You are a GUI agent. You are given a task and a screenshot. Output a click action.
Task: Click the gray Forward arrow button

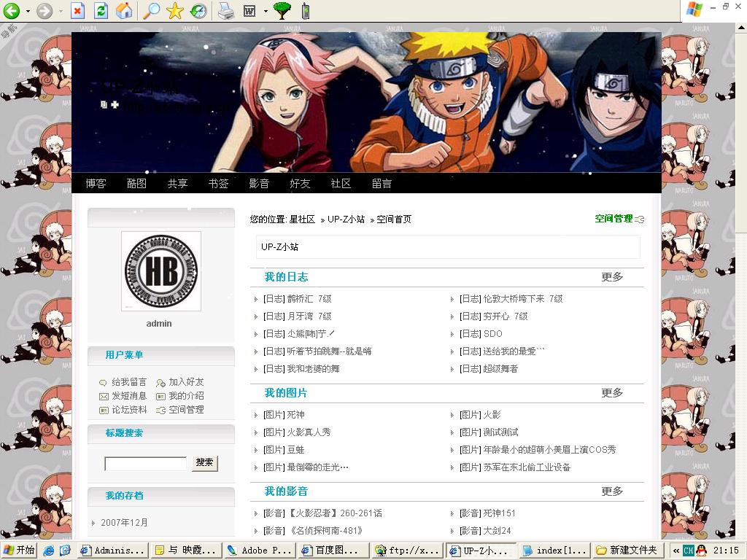pyautogui.click(x=44, y=10)
